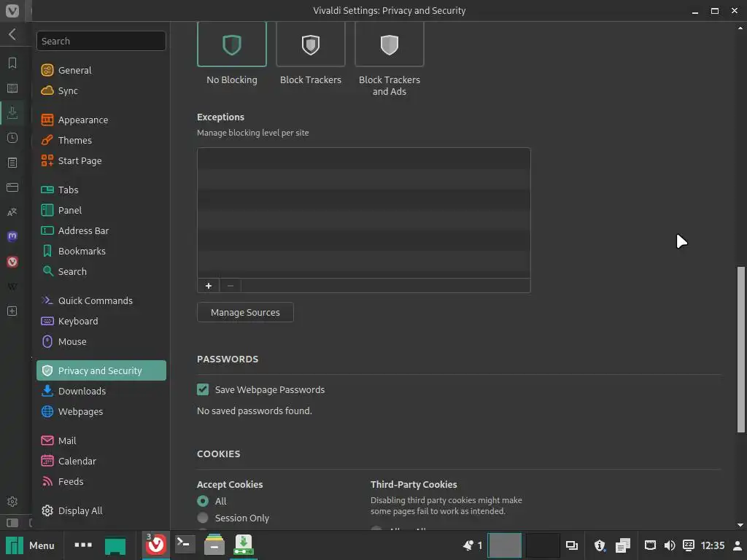Open the Vivaldi red web panel
The width and height of the screenshot is (747, 560).
(12, 262)
